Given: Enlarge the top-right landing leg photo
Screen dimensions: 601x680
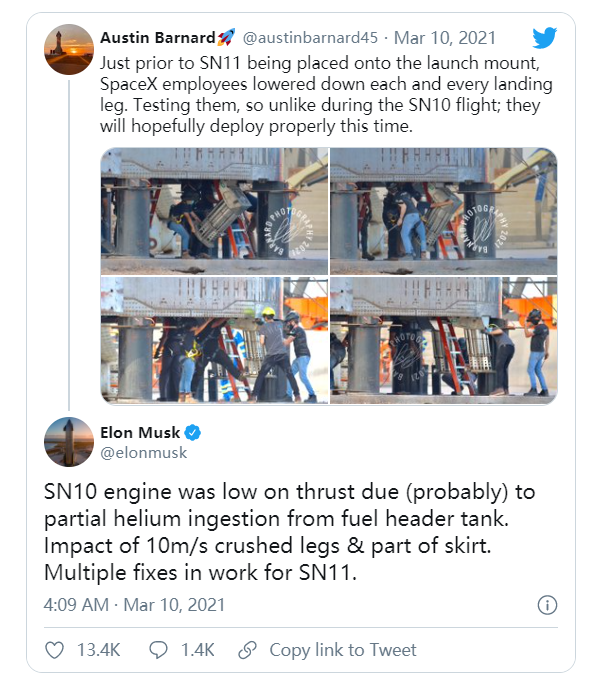Looking at the screenshot, I should 443,211.
